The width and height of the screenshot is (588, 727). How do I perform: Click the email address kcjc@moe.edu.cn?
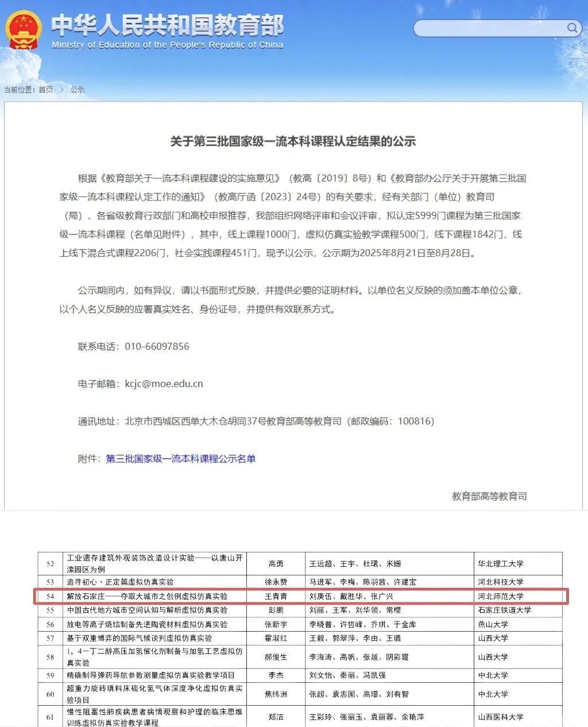click(164, 384)
